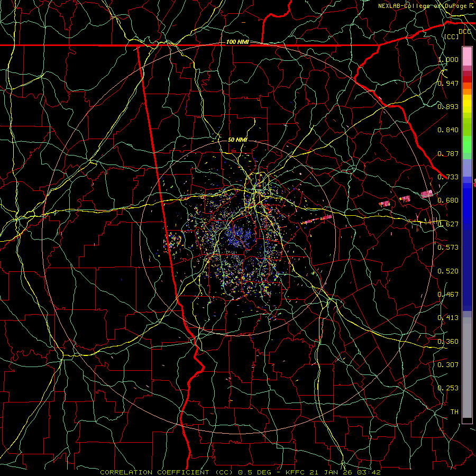Viewport: 476px width, 476px height.
Task: Pick the lavender segment of the color bar
Action: coord(467,168)
